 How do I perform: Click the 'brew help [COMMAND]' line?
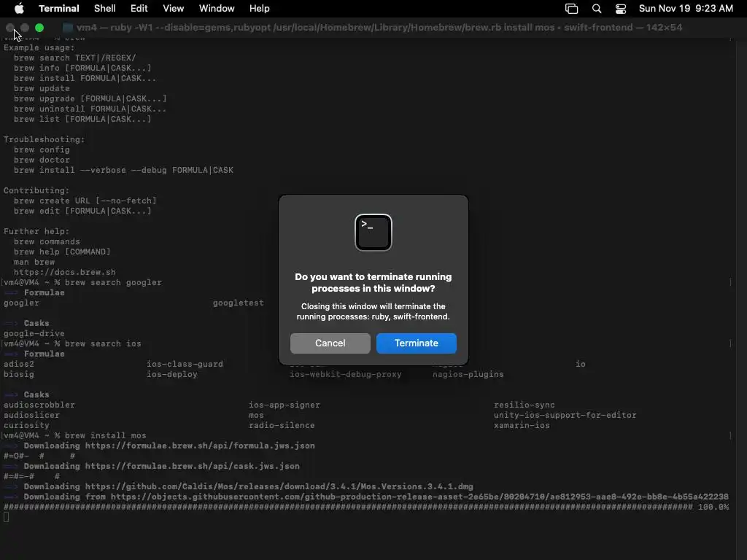pos(63,252)
